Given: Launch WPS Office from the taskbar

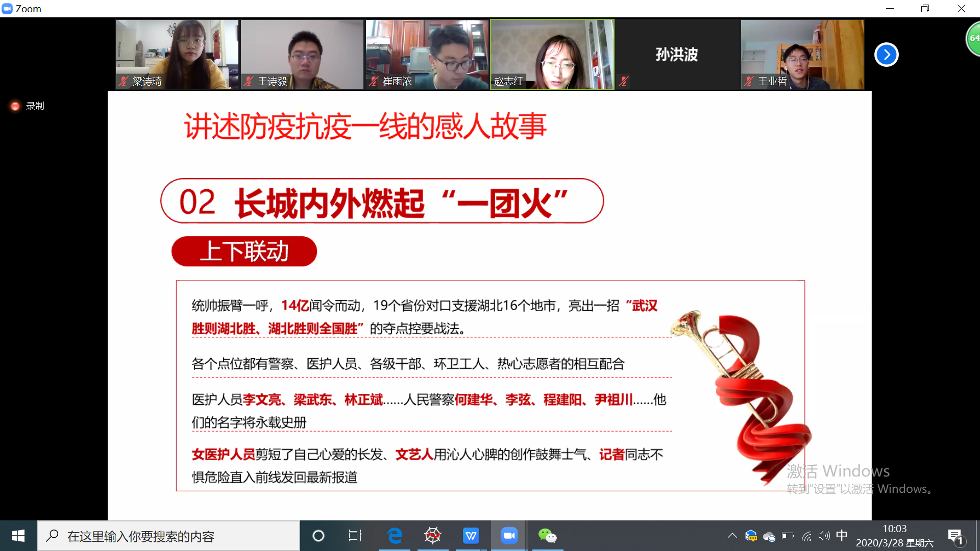Looking at the screenshot, I should (471, 536).
